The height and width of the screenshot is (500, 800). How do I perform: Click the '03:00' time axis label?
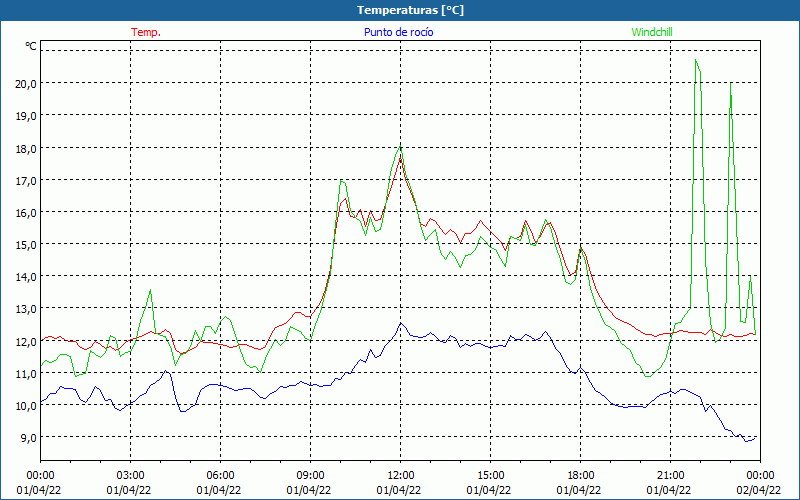[130, 476]
